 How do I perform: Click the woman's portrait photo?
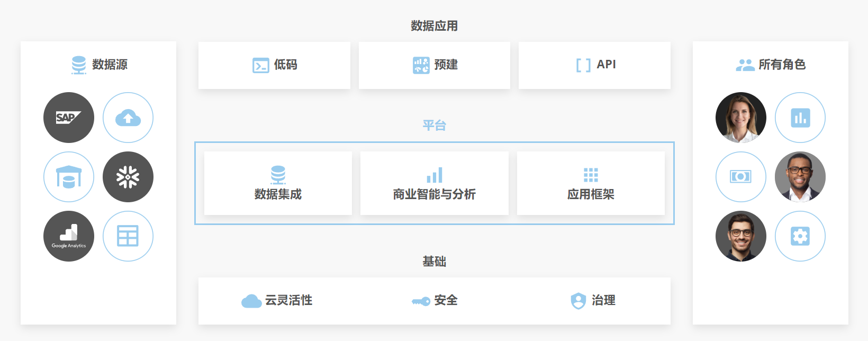click(x=740, y=118)
